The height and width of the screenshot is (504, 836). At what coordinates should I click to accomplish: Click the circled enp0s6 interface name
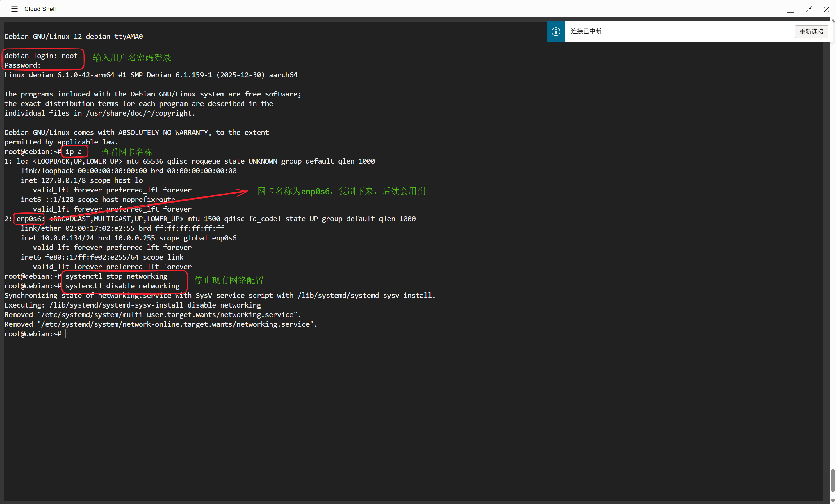point(29,219)
